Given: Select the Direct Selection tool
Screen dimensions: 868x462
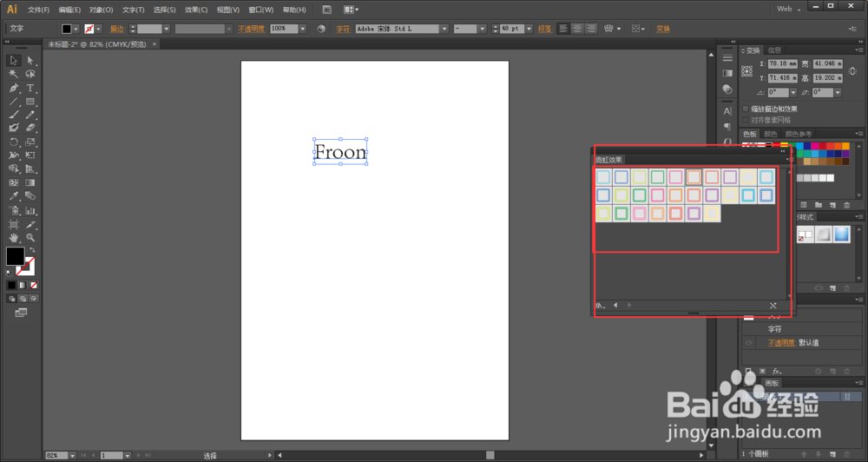Looking at the screenshot, I should point(30,61).
